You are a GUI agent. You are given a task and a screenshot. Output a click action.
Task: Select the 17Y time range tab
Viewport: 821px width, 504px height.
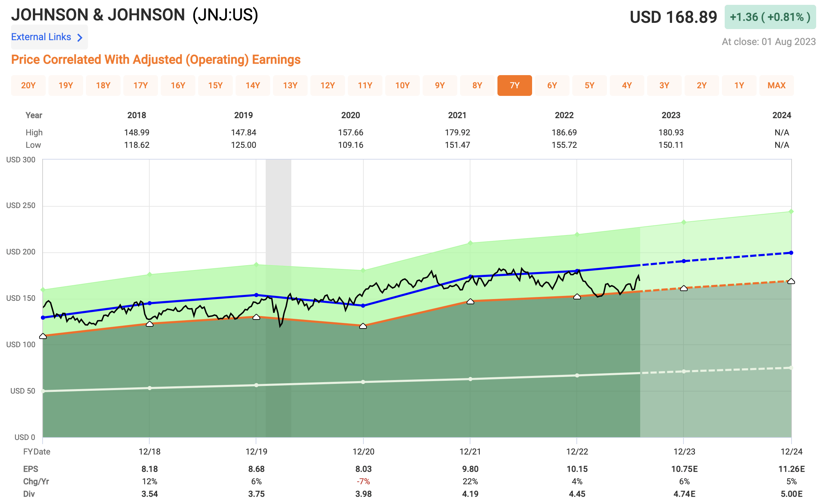141,85
